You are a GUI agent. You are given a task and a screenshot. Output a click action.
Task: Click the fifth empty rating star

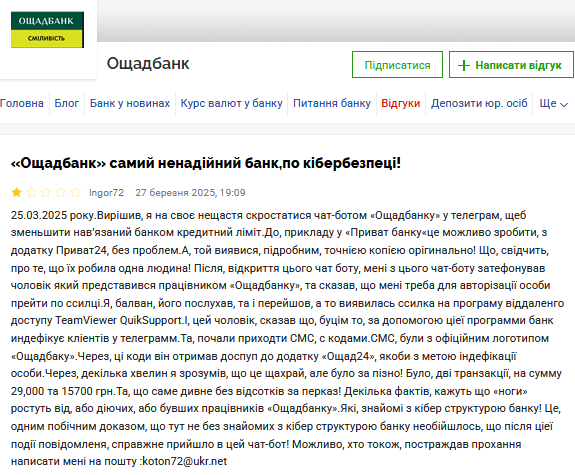pos(76,192)
